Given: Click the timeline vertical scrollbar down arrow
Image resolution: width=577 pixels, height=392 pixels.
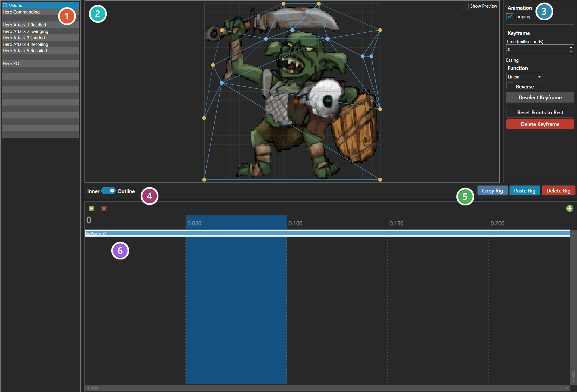Looking at the screenshot, I should [573, 381].
